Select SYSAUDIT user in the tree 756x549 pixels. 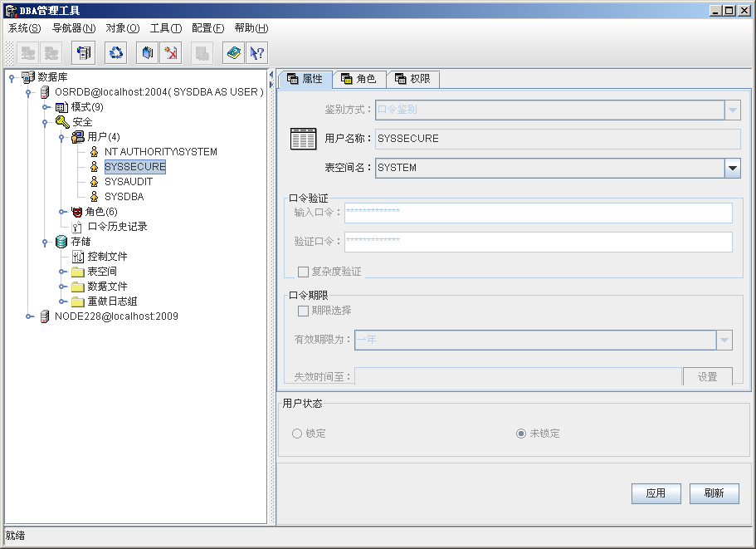[x=128, y=182]
